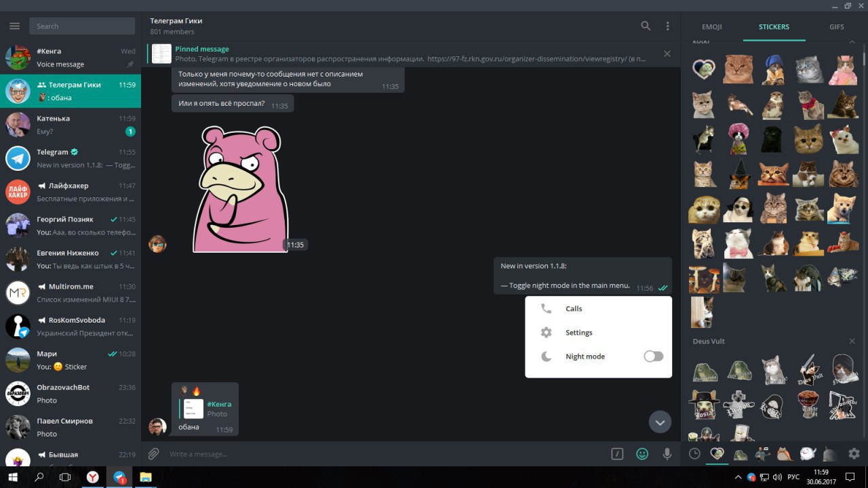This screenshot has height=488, width=868.
Task: Search within the Телеграм Гики chat
Action: click(646, 26)
